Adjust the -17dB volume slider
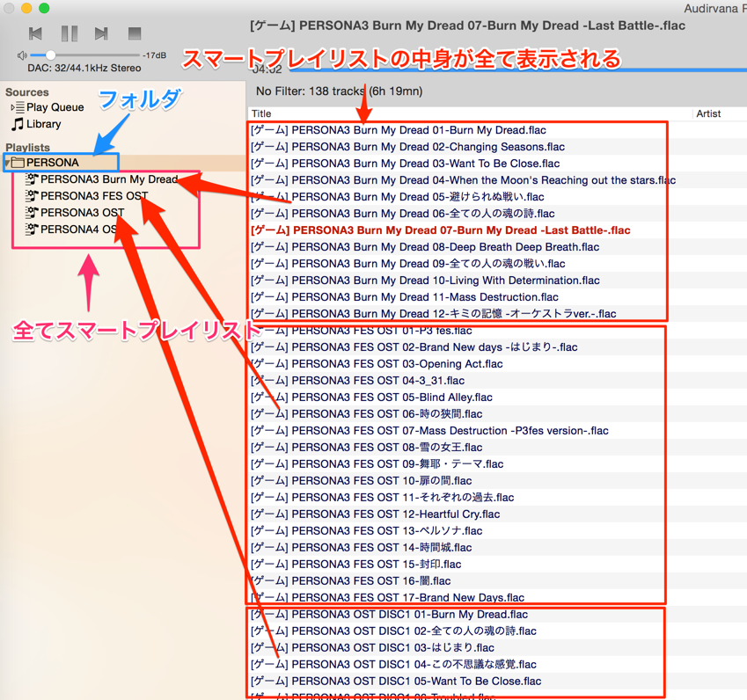 tap(50, 54)
